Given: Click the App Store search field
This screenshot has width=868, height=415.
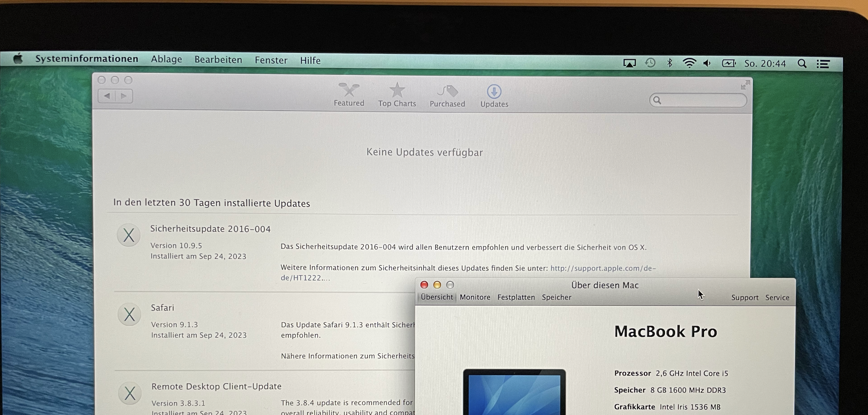Looking at the screenshot, I should tap(698, 100).
